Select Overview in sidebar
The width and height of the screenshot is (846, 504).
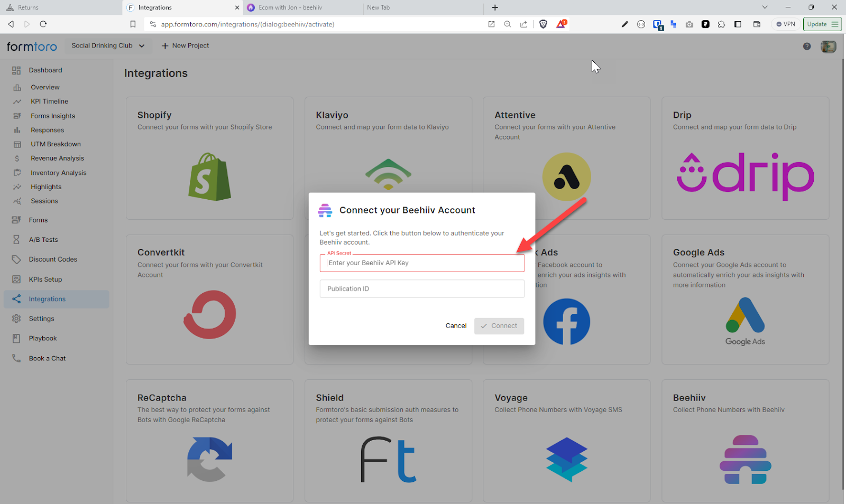(45, 88)
